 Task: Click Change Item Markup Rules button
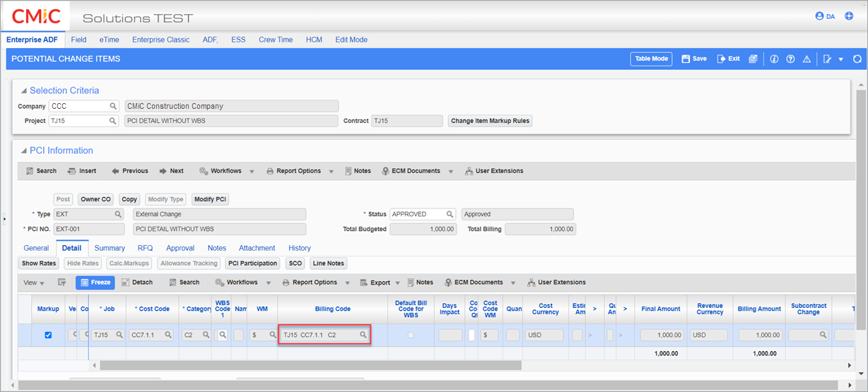click(491, 121)
